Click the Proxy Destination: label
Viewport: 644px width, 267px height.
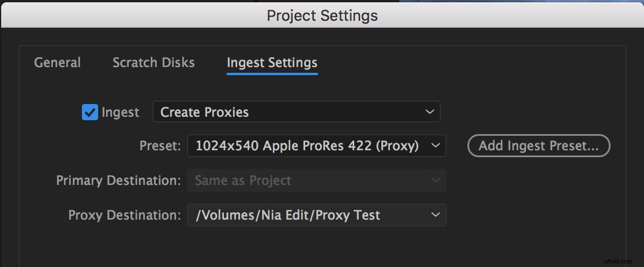[x=125, y=215]
